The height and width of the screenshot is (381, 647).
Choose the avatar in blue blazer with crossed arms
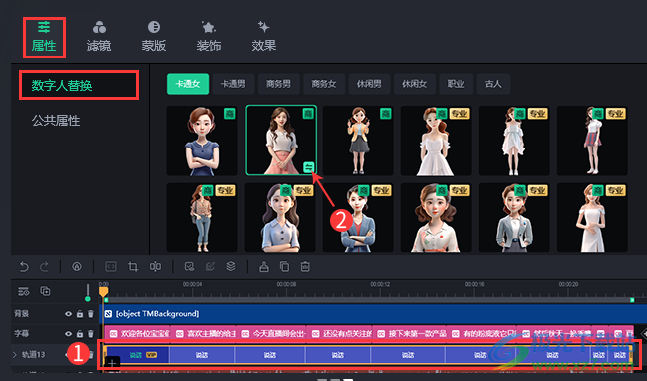(358, 218)
